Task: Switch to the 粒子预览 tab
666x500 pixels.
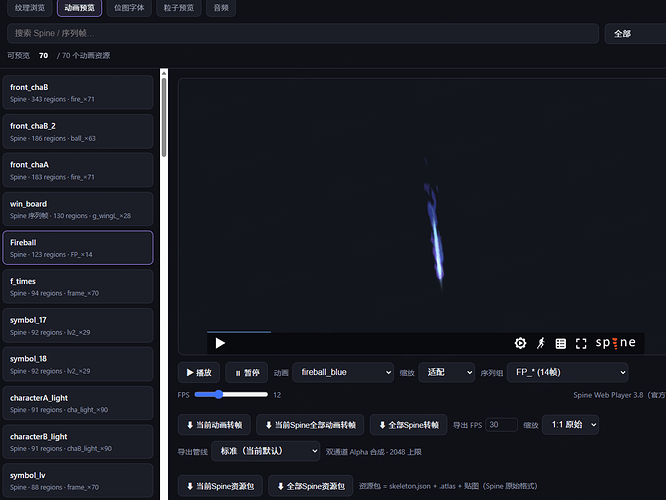Action: [x=178, y=8]
